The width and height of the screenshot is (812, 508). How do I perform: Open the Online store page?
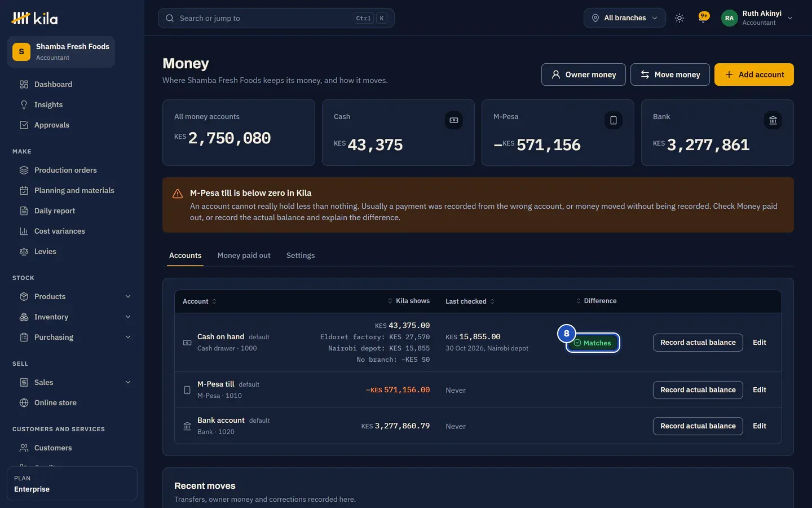point(72,402)
